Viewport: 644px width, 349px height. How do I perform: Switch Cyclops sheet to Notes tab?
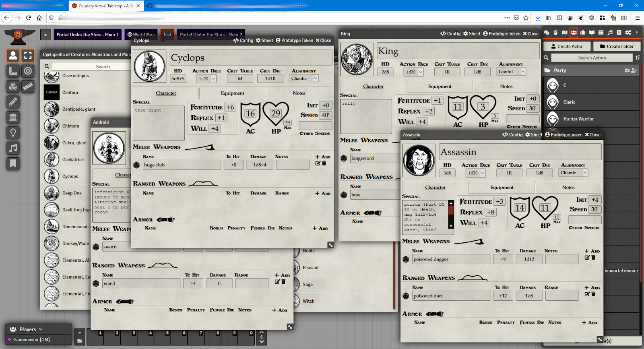(299, 93)
